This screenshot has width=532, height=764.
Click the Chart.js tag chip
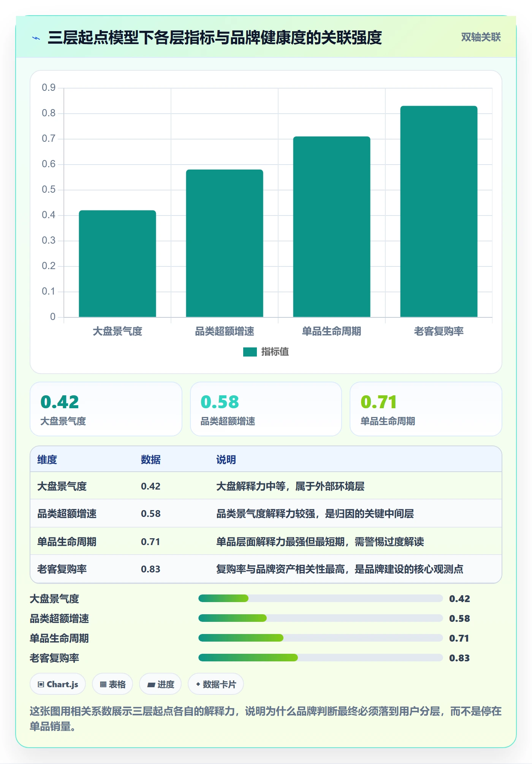(x=58, y=684)
